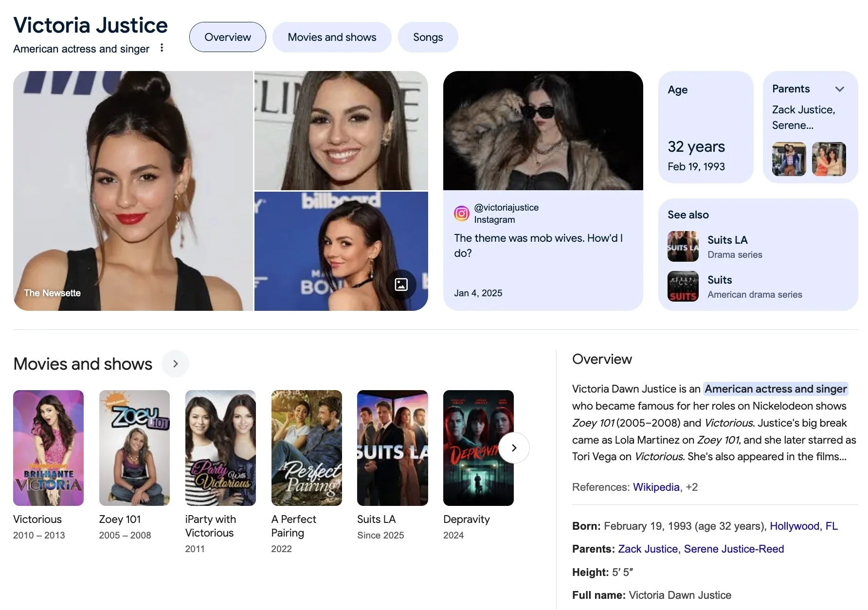Switch to Movies and shows tab
Screen dimensions: 868x610
click(x=332, y=37)
